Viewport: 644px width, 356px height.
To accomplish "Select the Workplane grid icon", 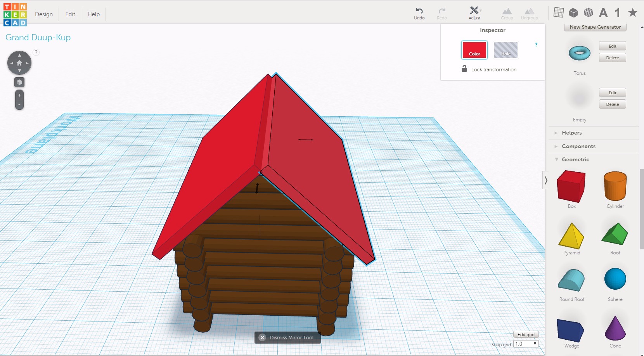I will [559, 12].
